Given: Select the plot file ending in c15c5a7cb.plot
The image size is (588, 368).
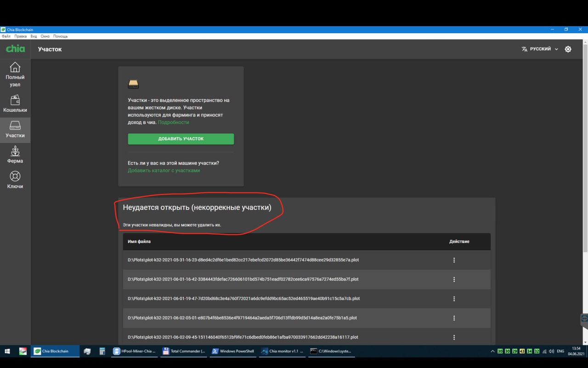Looking at the screenshot, I should (x=243, y=299).
